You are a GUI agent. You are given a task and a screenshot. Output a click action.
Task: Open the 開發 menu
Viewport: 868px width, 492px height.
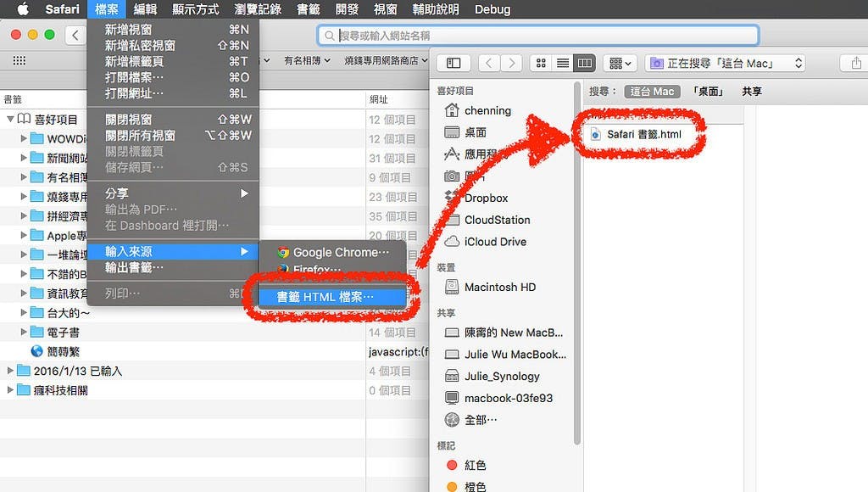[347, 8]
